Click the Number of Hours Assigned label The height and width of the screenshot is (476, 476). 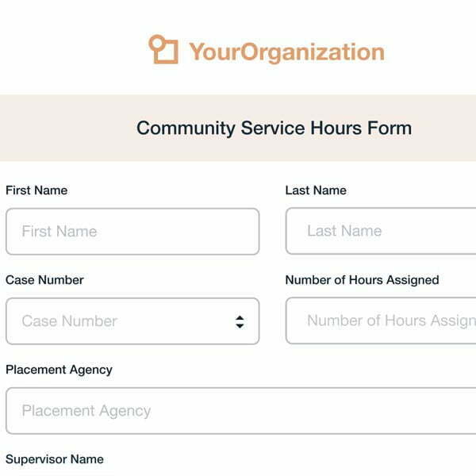point(362,280)
